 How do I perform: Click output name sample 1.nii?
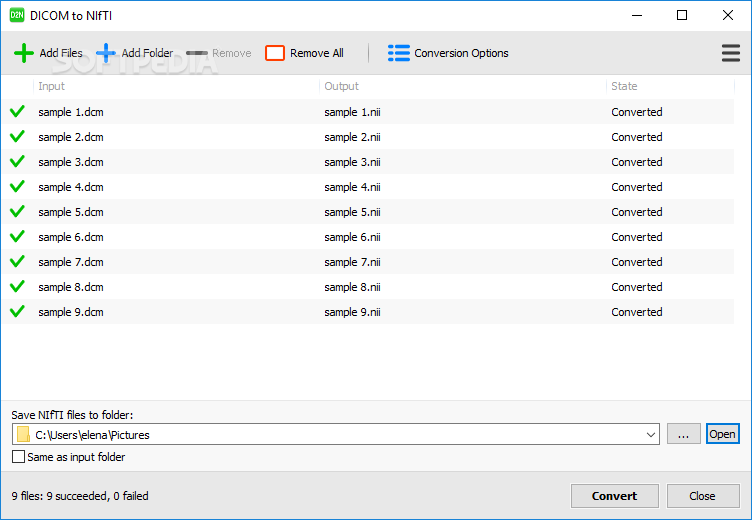(352, 112)
